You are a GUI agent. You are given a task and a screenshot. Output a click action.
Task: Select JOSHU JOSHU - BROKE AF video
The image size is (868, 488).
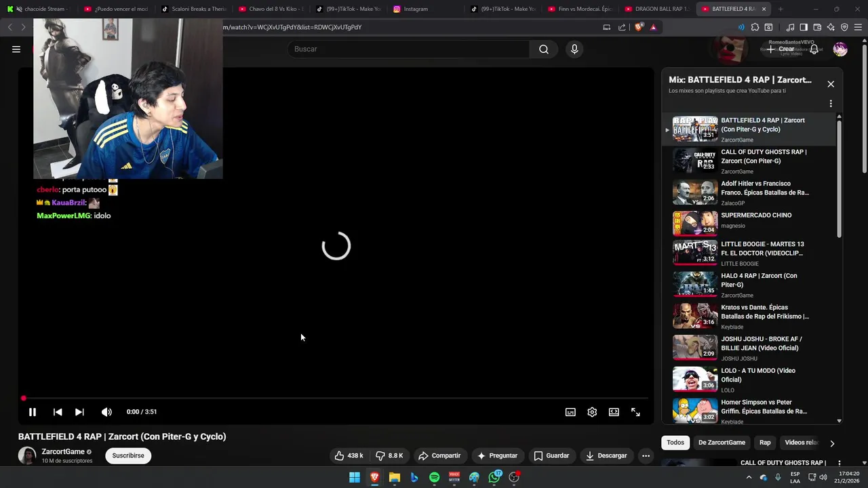point(749,348)
